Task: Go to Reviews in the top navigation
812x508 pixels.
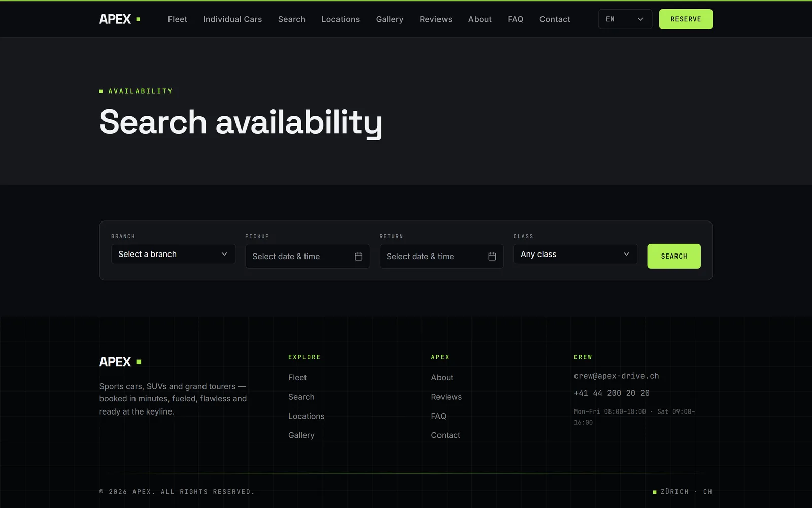Action: click(436, 19)
